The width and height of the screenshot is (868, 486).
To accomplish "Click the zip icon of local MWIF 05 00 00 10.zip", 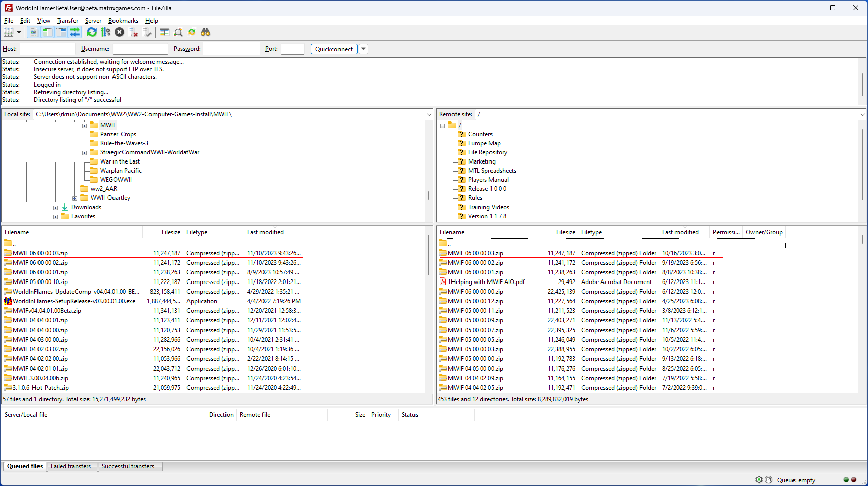I will [x=8, y=282].
